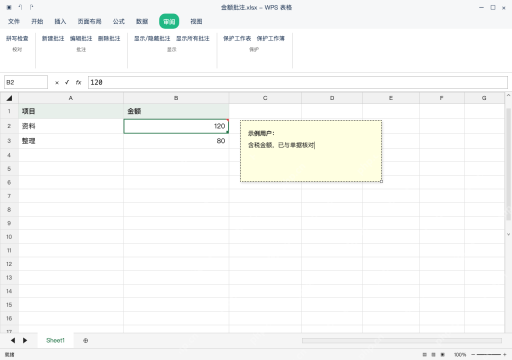512x360 pixels.
Task: Select the highlighted 审阅 ribbon tab
Action: (x=169, y=22)
